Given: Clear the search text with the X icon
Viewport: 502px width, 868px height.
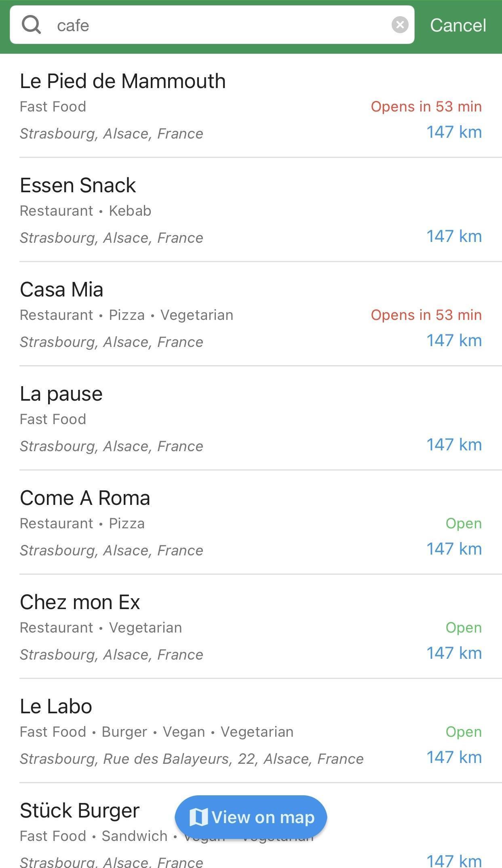Looking at the screenshot, I should 400,25.
